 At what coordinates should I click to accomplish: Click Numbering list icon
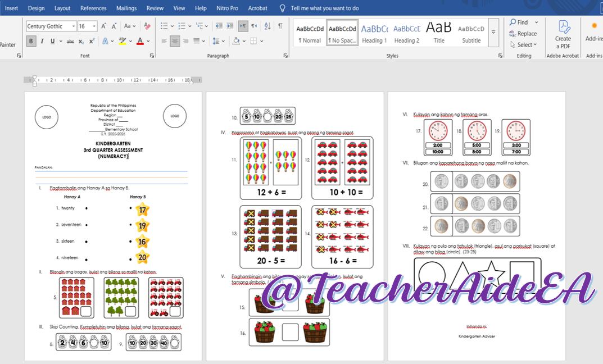click(x=182, y=26)
